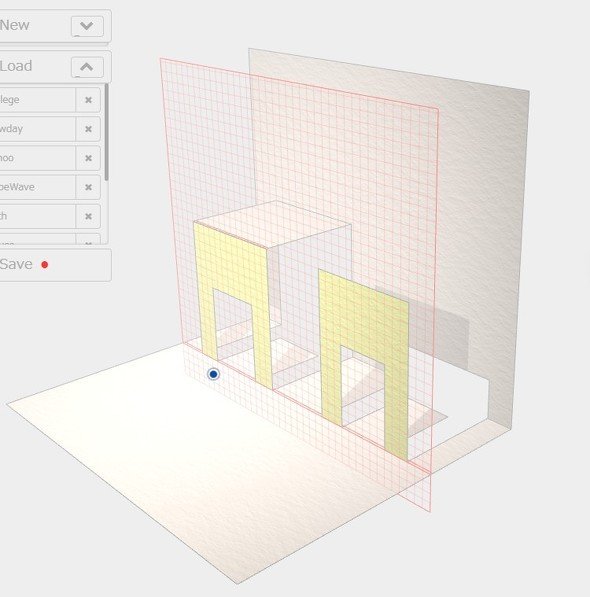Screen dimensions: 590x597
Task: Delete the "hoo" entry using its x icon
Action: 88,158
